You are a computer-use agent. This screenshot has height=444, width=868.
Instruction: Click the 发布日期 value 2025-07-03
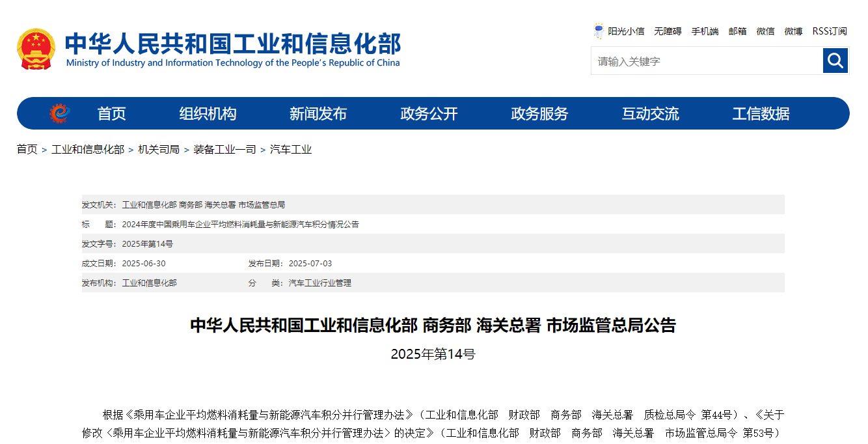point(310,263)
